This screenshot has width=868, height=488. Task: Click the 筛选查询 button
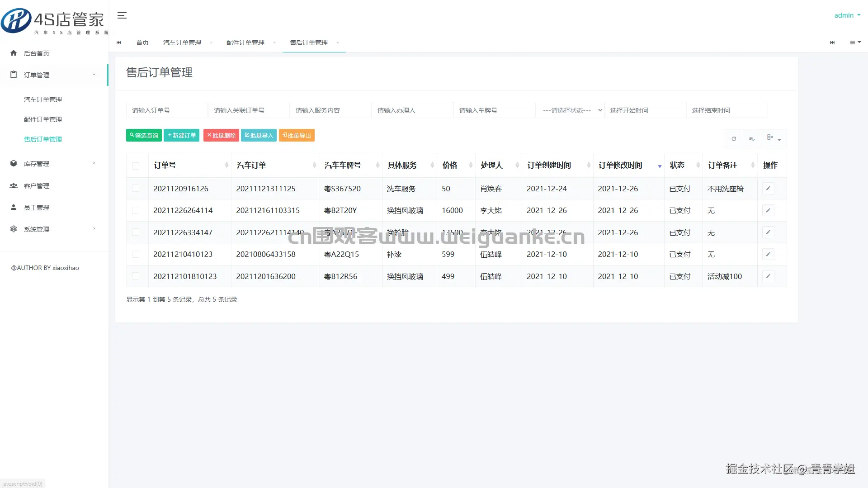pos(144,135)
